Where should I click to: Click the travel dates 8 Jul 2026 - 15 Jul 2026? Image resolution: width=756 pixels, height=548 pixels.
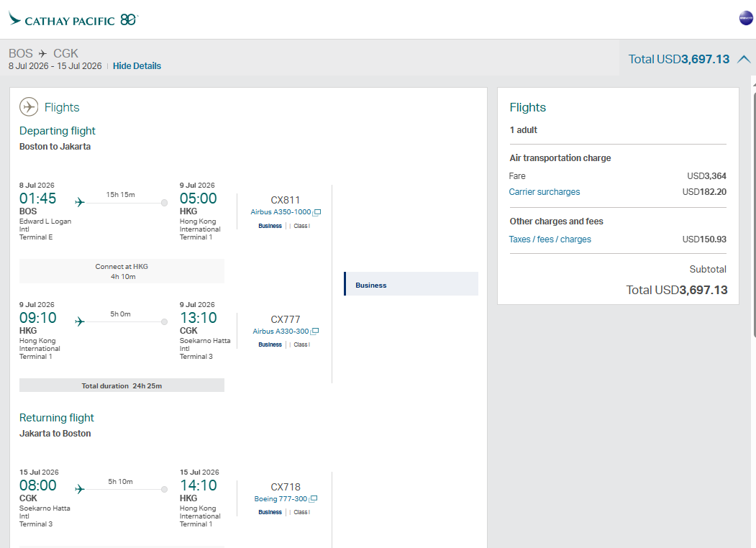(55, 66)
